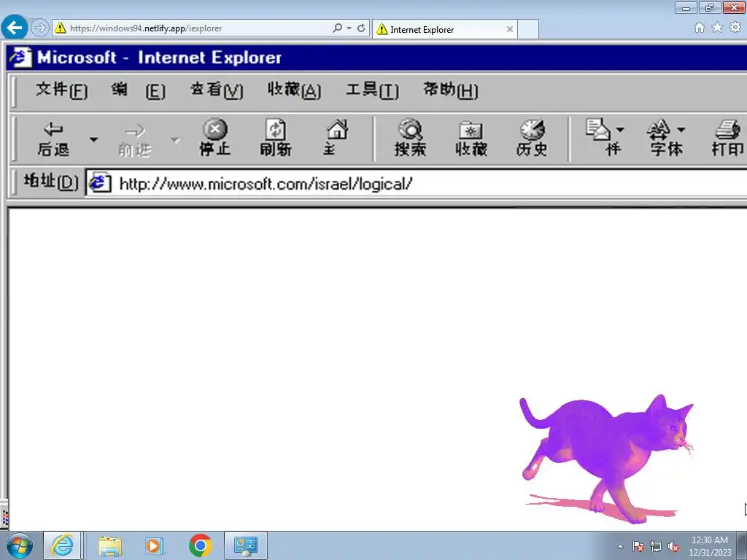Click the warning icon in the outer address bar
This screenshot has height=560, width=747.
tap(61, 28)
